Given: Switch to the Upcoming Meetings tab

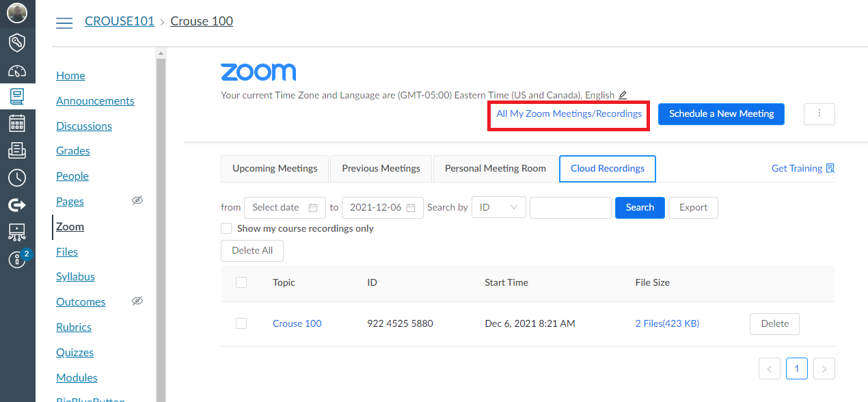Looking at the screenshot, I should (x=275, y=168).
